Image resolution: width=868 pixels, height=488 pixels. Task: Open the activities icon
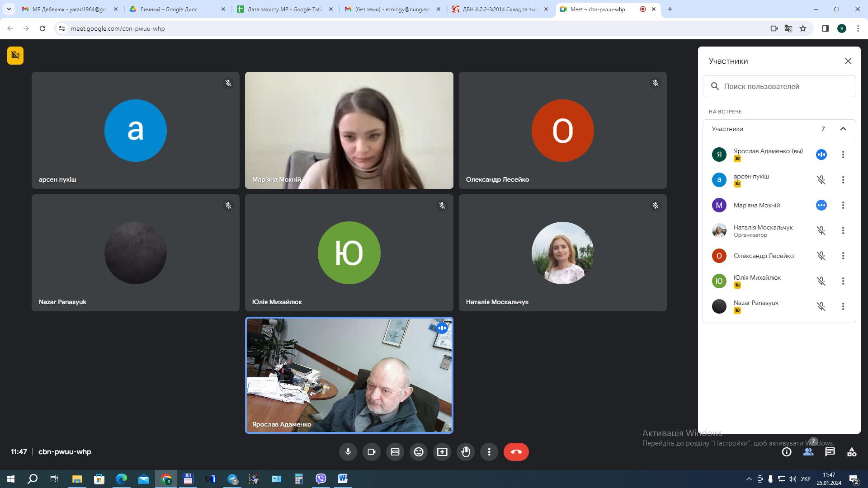pos(852,452)
